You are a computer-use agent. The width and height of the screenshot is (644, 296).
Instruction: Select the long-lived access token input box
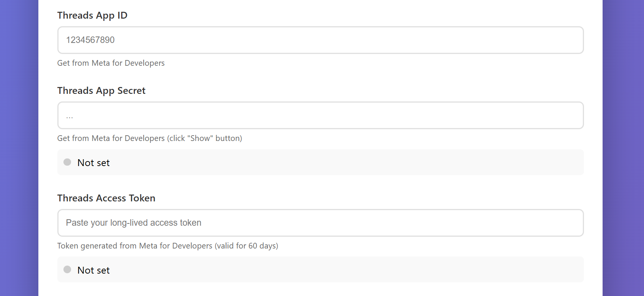point(320,223)
